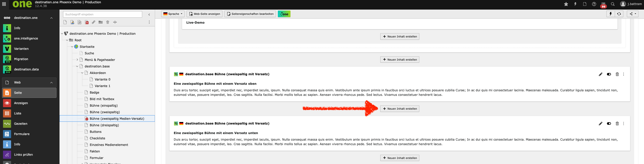Collapse the page tree panel
This screenshot has width=644, height=164.
[149, 15]
